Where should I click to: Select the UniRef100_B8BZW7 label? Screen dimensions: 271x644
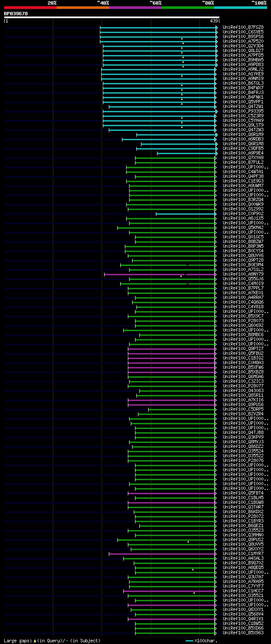tap(243, 241)
